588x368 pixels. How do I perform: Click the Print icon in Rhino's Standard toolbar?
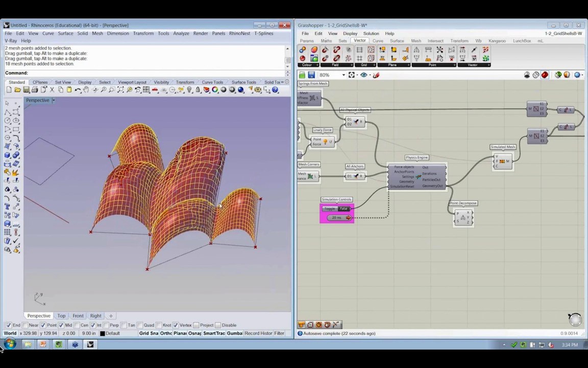coord(35,90)
